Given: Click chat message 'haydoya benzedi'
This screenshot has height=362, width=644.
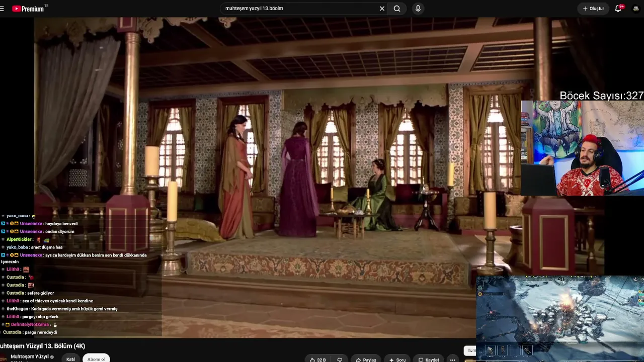Looking at the screenshot, I should click(x=61, y=224).
